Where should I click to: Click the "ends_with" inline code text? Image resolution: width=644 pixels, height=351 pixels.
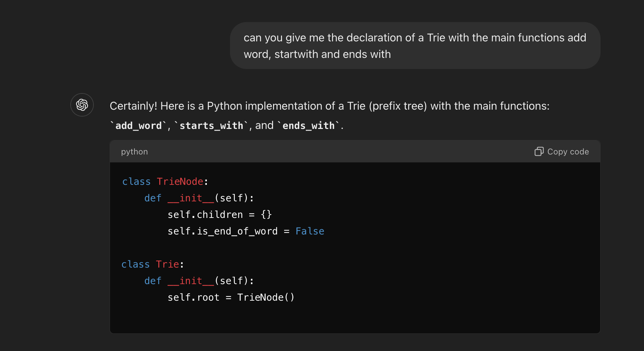pyautogui.click(x=309, y=126)
